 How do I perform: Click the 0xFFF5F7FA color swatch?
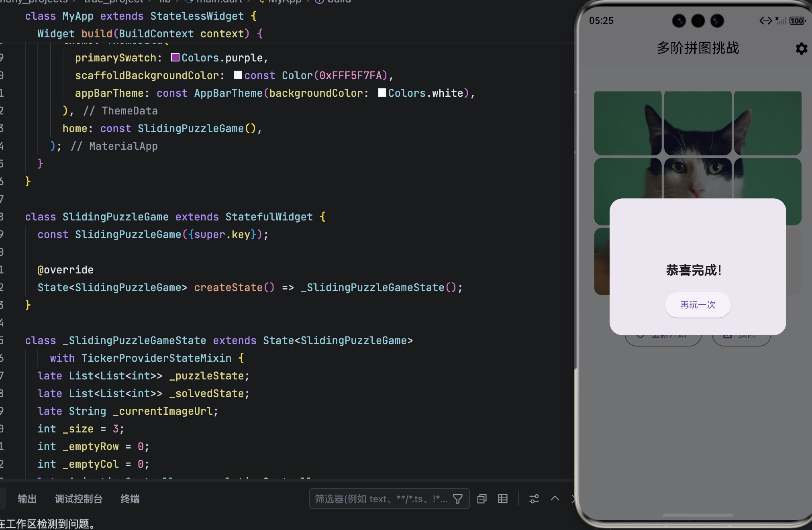pos(238,75)
